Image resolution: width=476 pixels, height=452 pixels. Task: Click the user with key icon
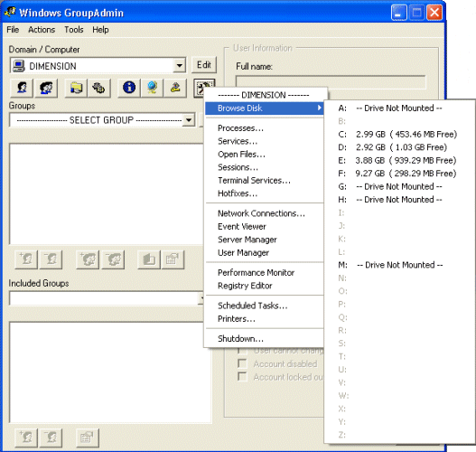click(175, 88)
